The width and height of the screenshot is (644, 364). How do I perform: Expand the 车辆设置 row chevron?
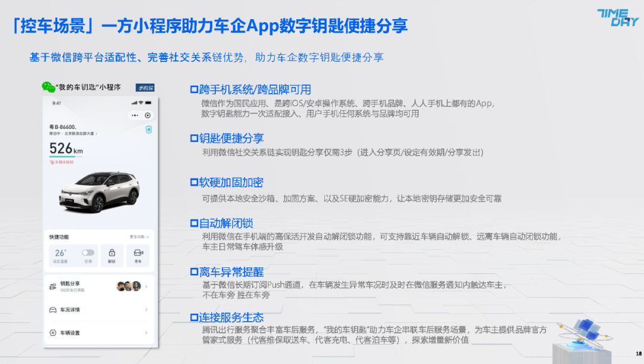147,332
